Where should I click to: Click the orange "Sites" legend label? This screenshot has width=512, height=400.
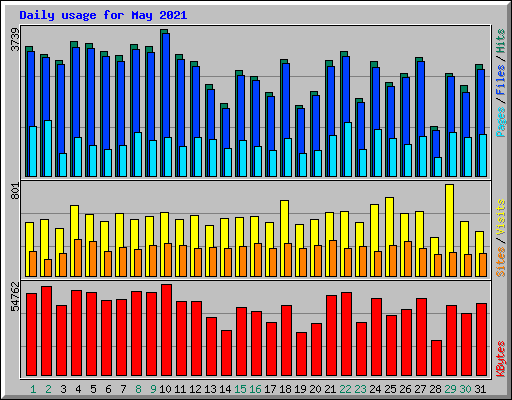click(x=501, y=262)
